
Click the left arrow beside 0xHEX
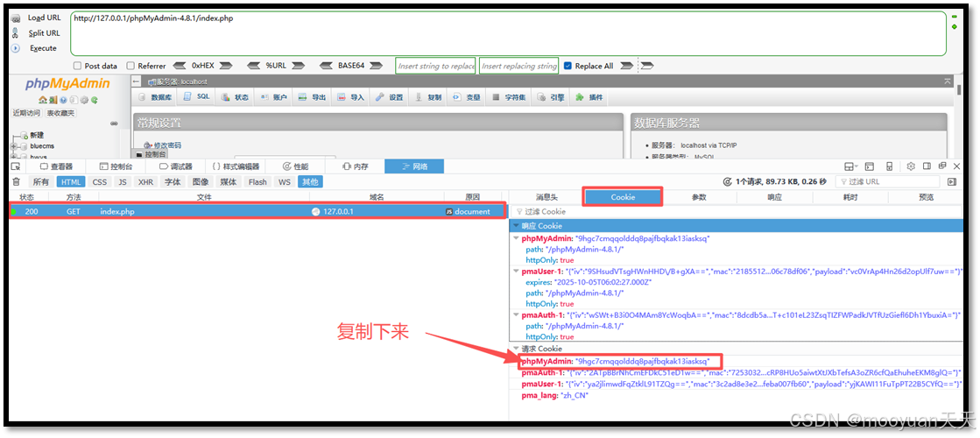pos(180,66)
